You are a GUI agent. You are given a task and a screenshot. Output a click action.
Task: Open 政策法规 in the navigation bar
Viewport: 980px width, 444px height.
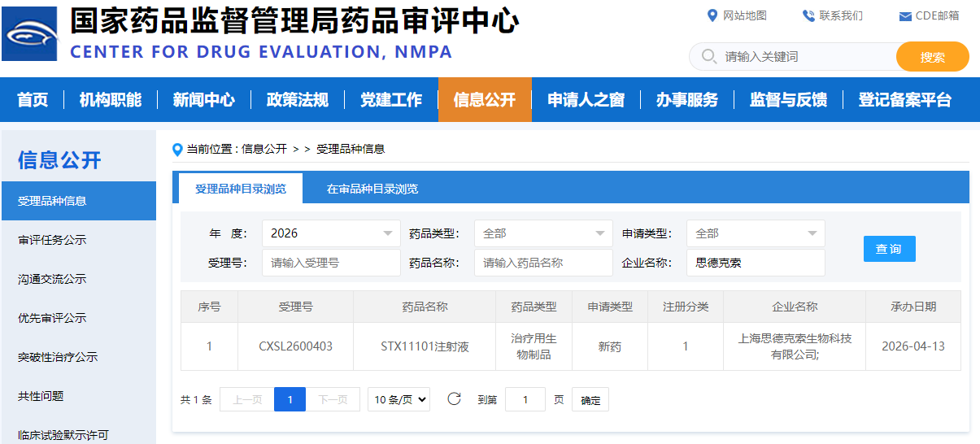click(297, 100)
